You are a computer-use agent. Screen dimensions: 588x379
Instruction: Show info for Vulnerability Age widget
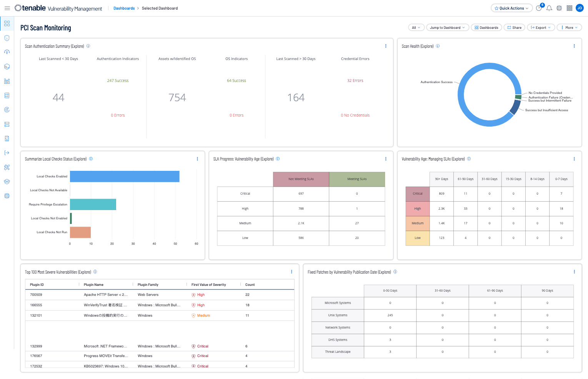point(469,159)
